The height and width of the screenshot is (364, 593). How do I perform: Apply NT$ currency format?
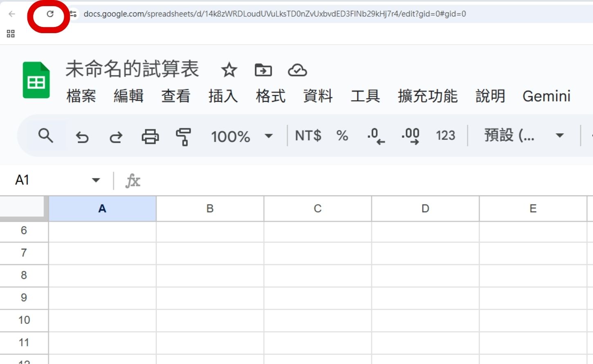308,136
